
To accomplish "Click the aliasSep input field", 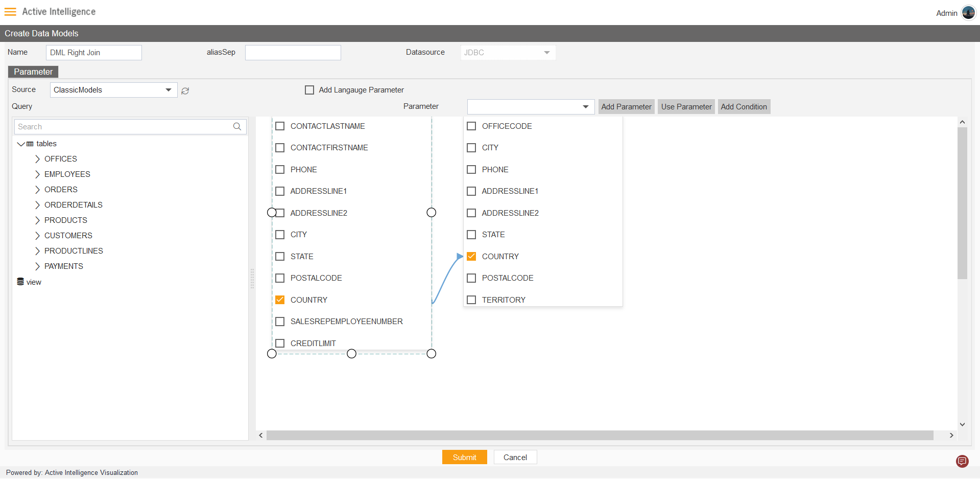I will pos(293,53).
